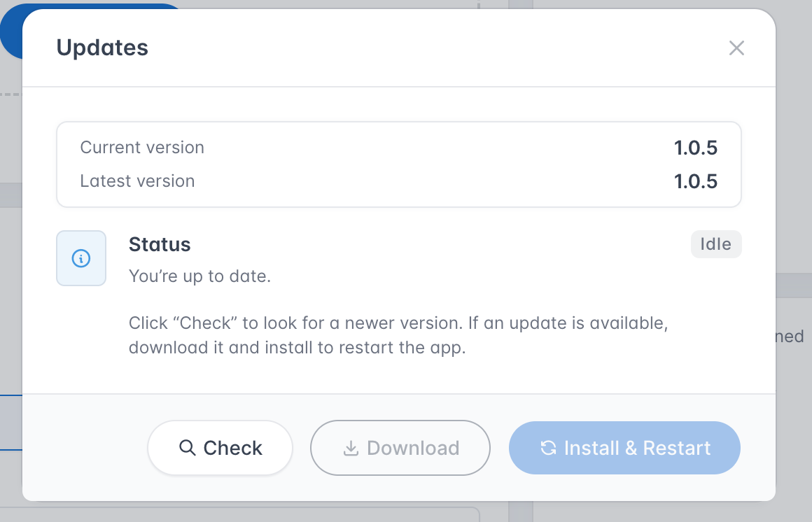Close the Updates dialog with the X
The height and width of the screenshot is (522, 812).
pyautogui.click(x=736, y=48)
